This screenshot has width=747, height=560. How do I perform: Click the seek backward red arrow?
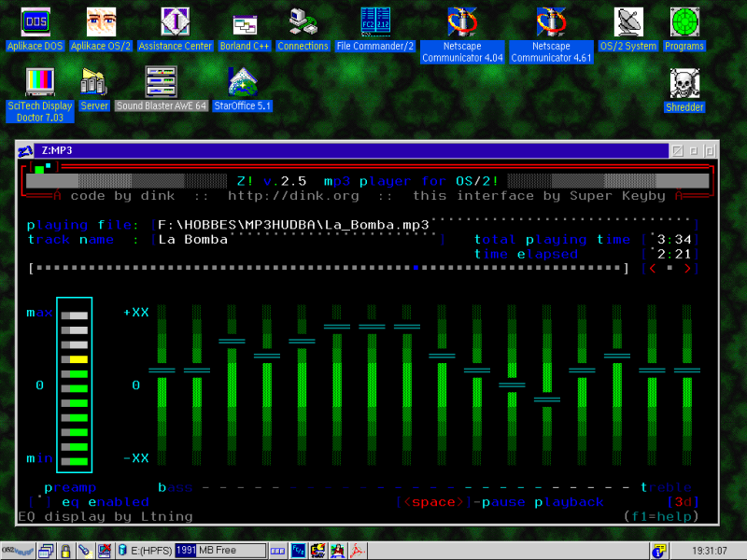pos(653,268)
